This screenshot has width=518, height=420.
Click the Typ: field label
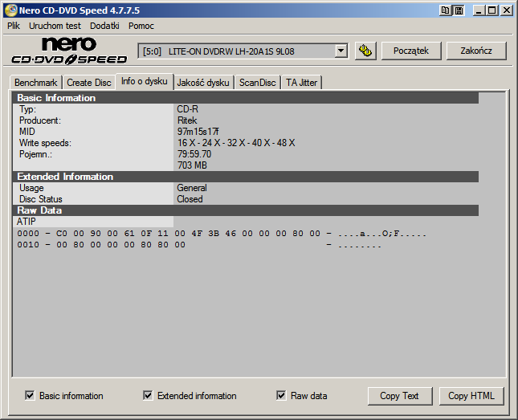point(27,109)
